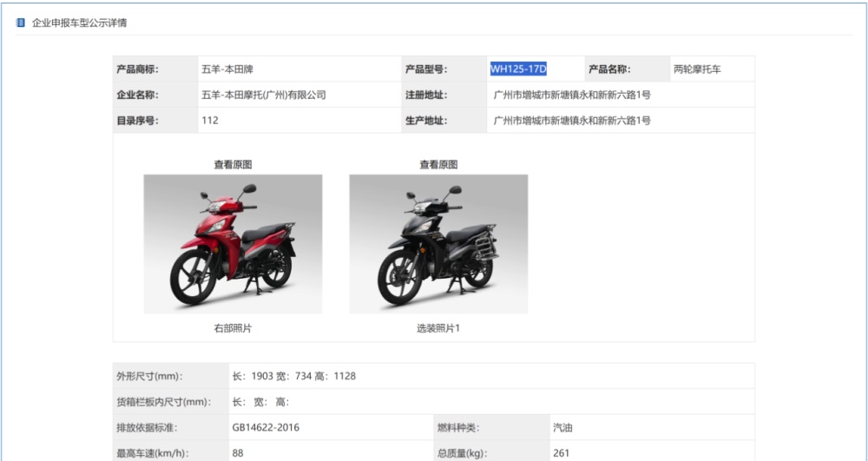Image resolution: width=868 pixels, height=461 pixels.
Task: Click the catalog number 112 value
Action: point(210,121)
